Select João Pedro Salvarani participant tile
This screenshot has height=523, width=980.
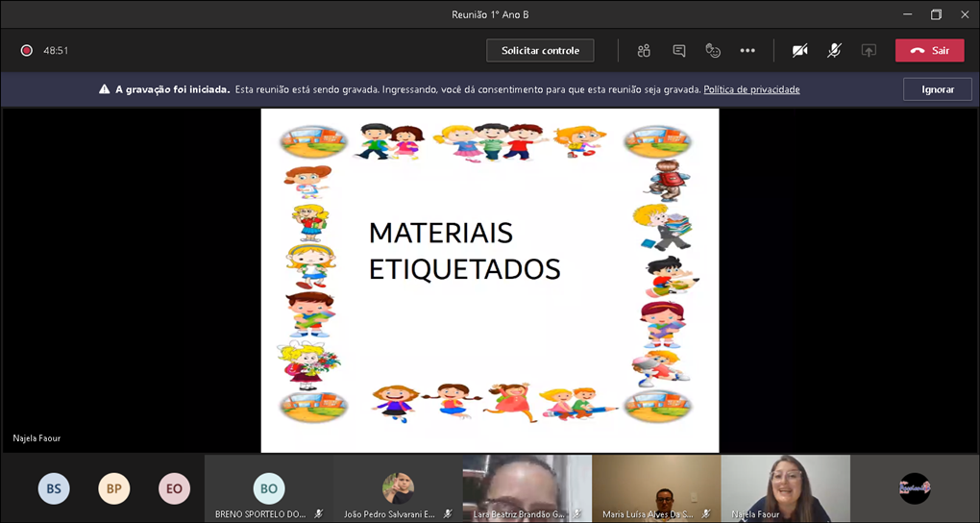pos(398,488)
